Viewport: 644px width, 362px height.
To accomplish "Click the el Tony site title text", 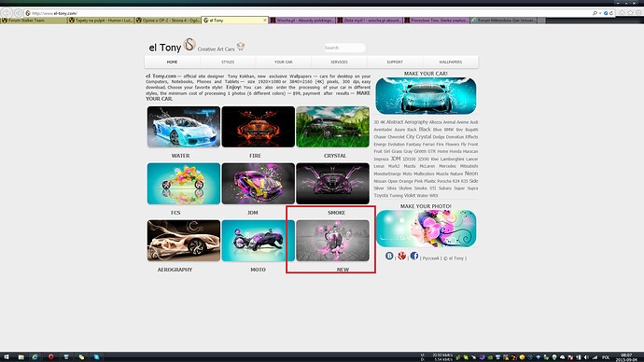I will [164, 48].
